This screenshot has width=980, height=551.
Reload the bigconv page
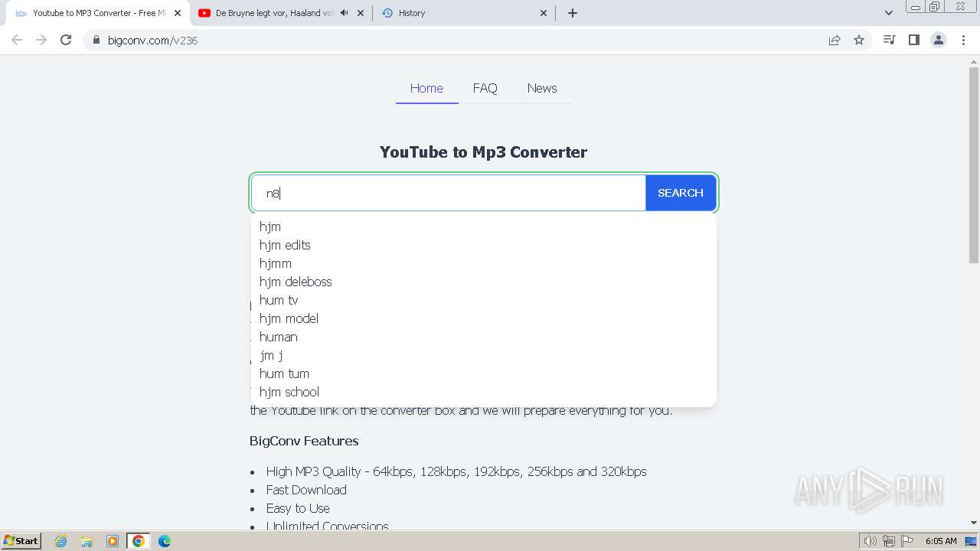click(x=66, y=40)
